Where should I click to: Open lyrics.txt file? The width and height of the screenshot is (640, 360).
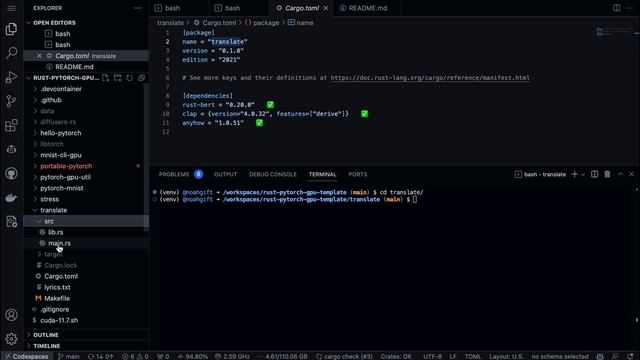pos(57,287)
